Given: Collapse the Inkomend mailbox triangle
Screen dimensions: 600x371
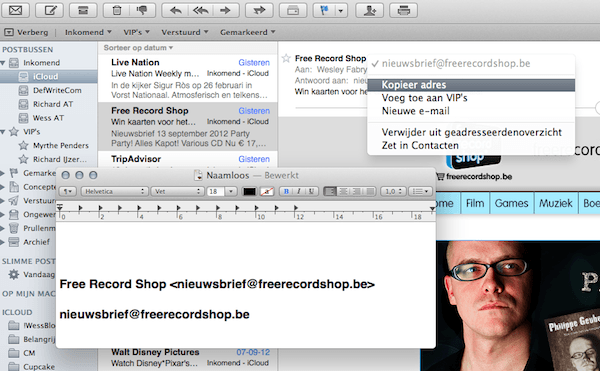Looking at the screenshot, I should click(x=3, y=63).
